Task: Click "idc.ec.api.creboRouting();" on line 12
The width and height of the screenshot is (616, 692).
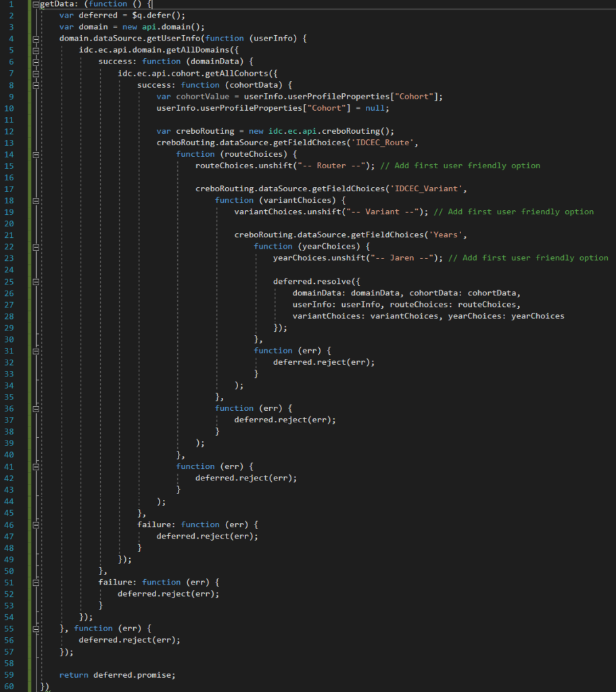Action: (x=331, y=131)
